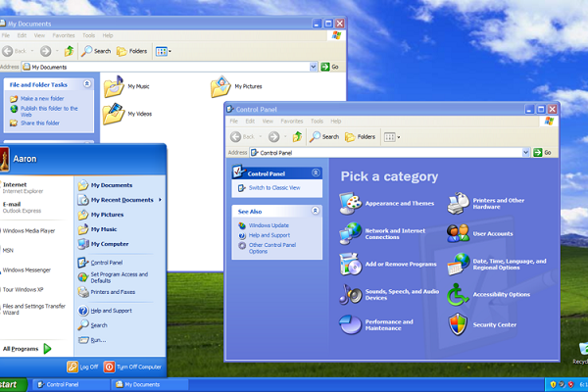Screen dimensions: 588x392
Task: Switch to My Documents taskbar button
Action: [x=150, y=384]
